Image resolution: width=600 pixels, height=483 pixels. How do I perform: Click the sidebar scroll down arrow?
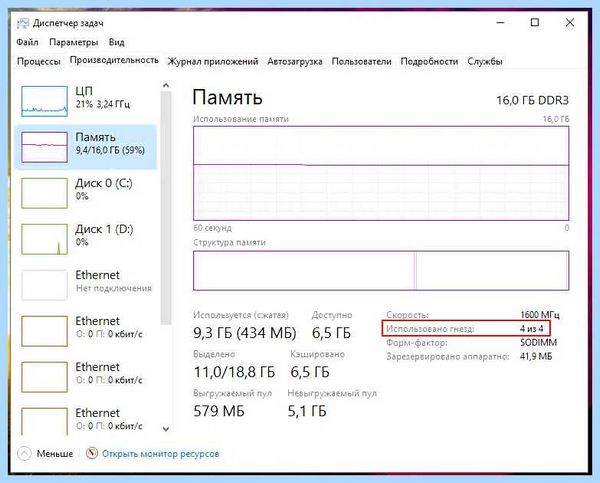(166, 429)
